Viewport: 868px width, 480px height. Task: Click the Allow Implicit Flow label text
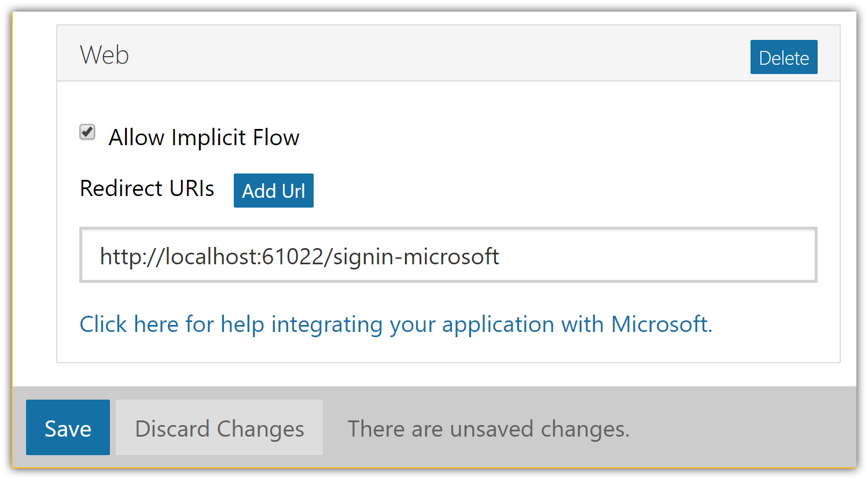[204, 138]
